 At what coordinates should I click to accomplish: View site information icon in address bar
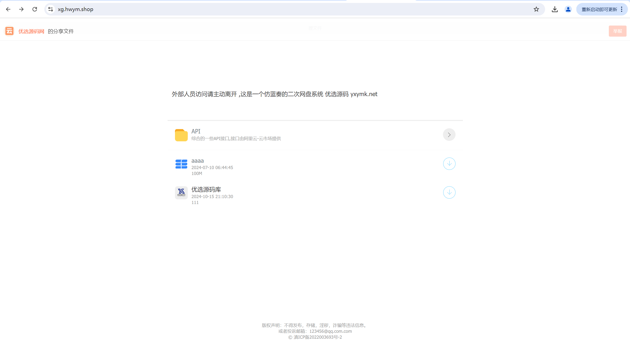[51, 9]
